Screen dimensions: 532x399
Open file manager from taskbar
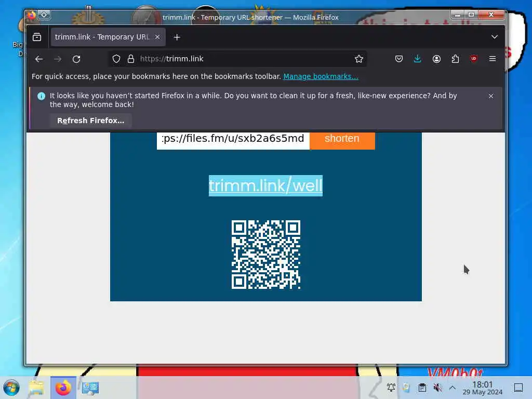click(x=36, y=388)
